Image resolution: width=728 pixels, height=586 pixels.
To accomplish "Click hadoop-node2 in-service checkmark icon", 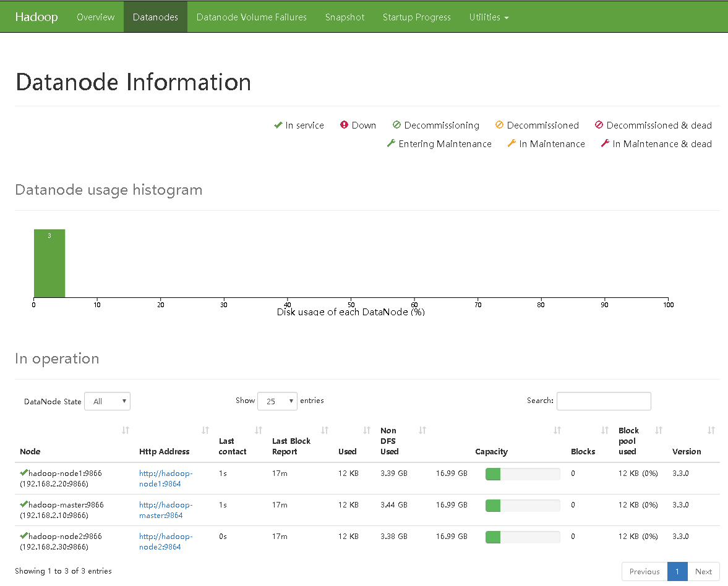I will point(24,536).
